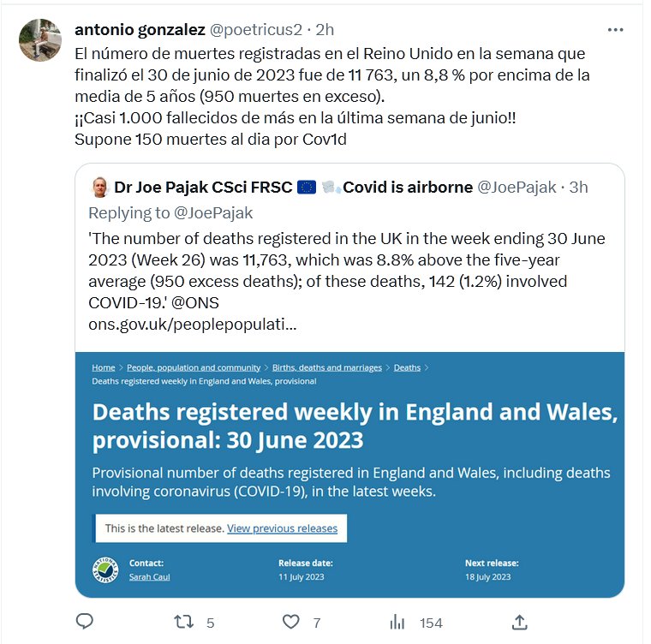Click the @poetricus2 handle
This screenshot has width=651, height=644.
point(255,29)
